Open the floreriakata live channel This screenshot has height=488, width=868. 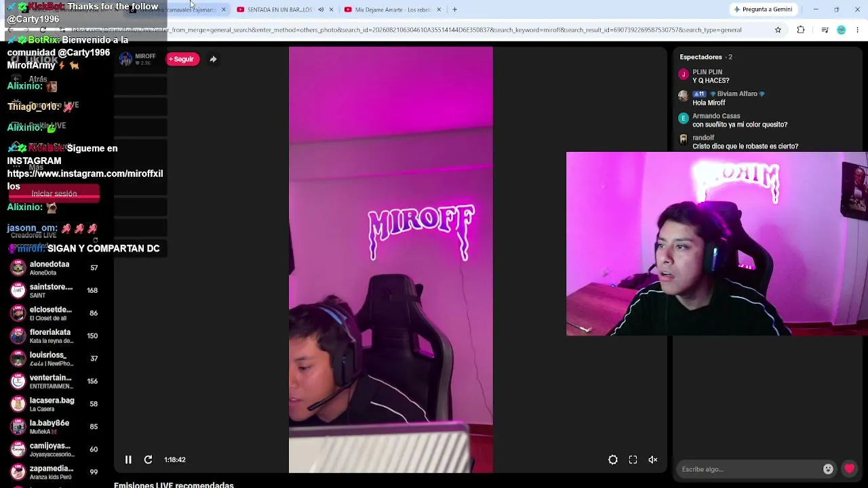coord(54,336)
